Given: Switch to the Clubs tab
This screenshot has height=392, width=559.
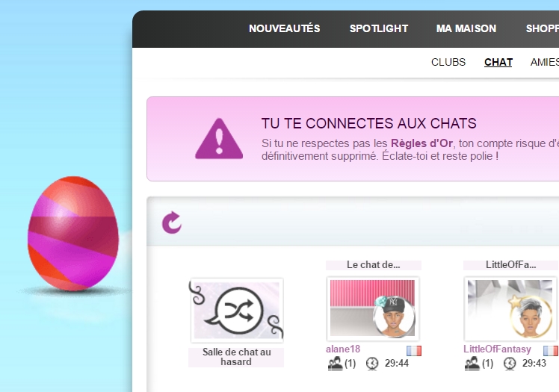Looking at the screenshot, I should pos(448,62).
